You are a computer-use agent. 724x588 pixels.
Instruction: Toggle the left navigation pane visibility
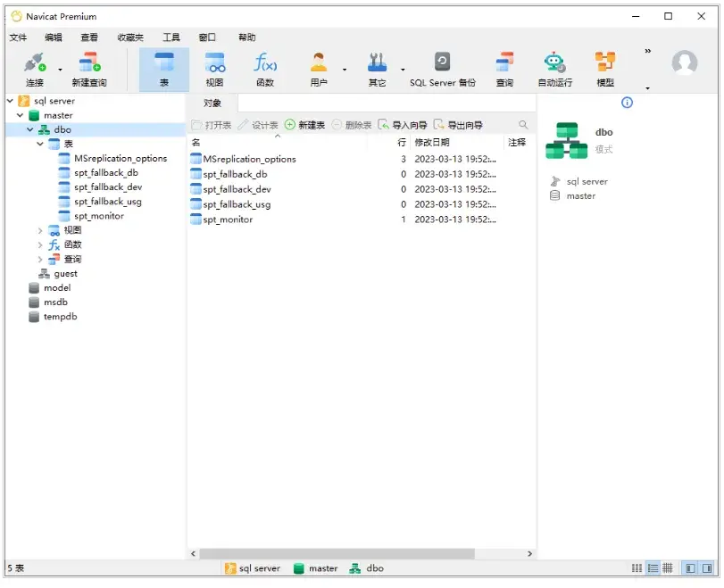click(x=688, y=567)
